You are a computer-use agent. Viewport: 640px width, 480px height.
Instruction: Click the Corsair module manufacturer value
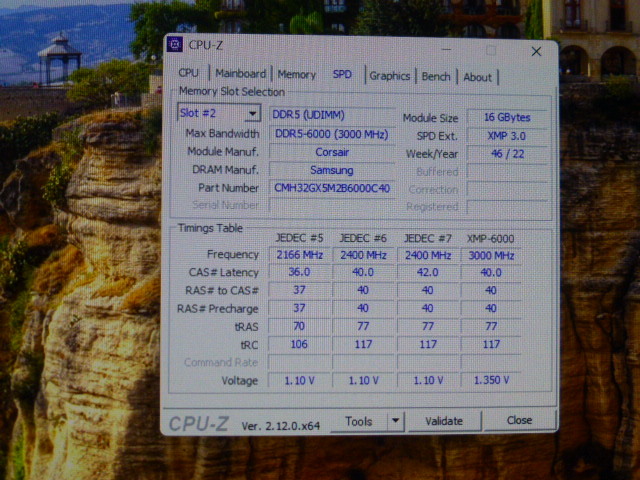(331, 152)
